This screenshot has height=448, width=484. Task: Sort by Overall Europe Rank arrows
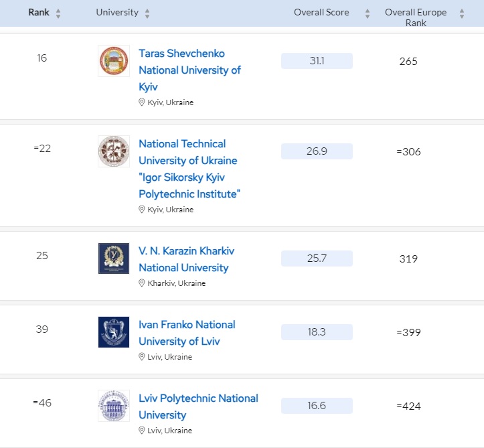pos(461,13)
